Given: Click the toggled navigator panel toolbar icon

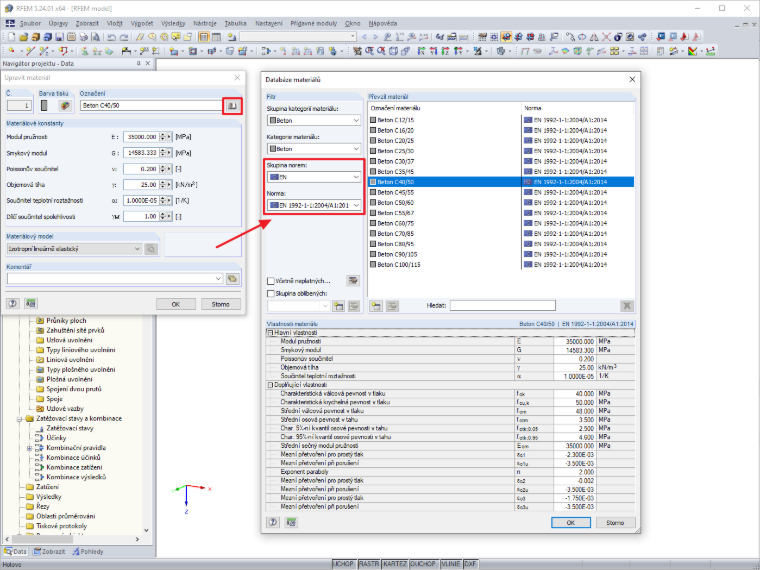Looking at the screenshot, I should tap(204, 37).
